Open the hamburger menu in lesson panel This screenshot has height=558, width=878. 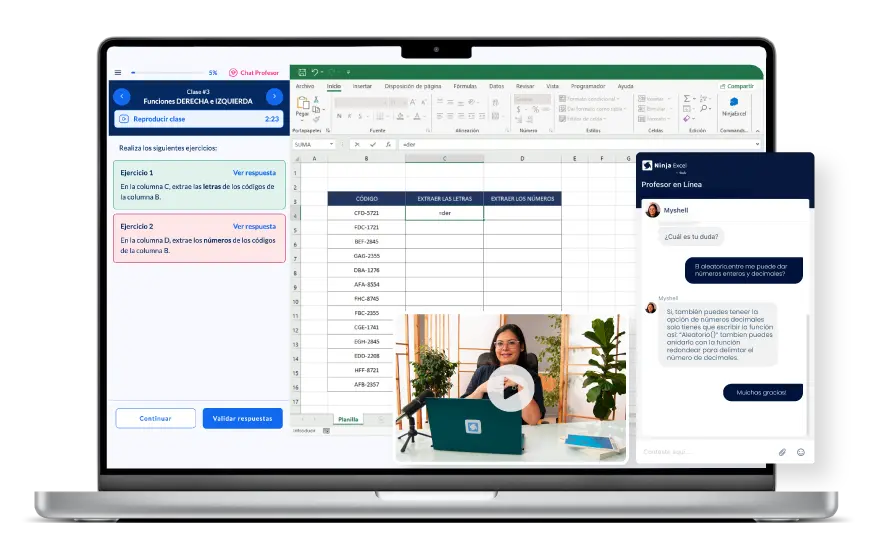point(118,73)
